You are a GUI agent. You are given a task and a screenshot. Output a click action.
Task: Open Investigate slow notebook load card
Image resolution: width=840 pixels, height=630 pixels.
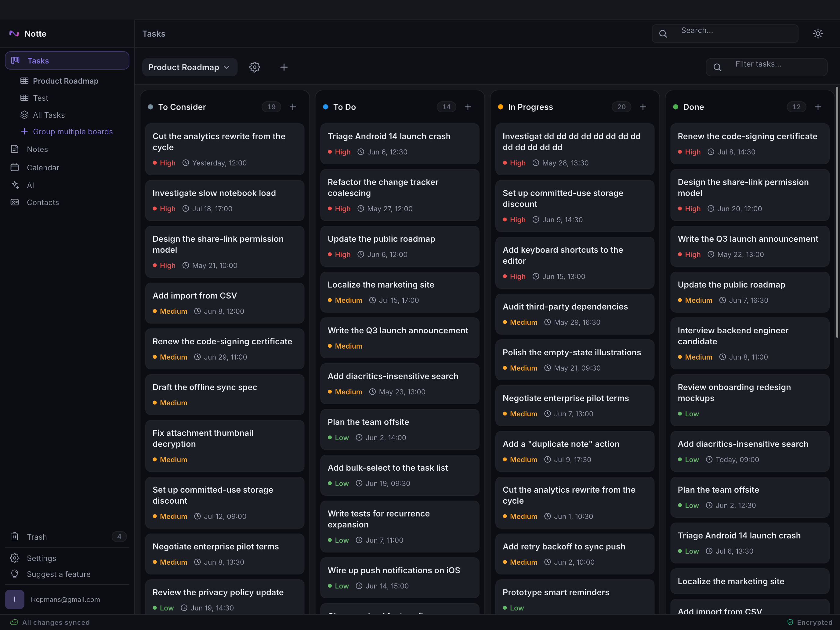[225, 201]
